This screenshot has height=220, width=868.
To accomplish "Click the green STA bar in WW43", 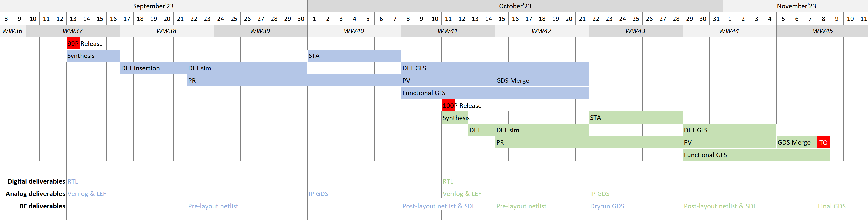I will pyautogui.click(x=635, y=118).
